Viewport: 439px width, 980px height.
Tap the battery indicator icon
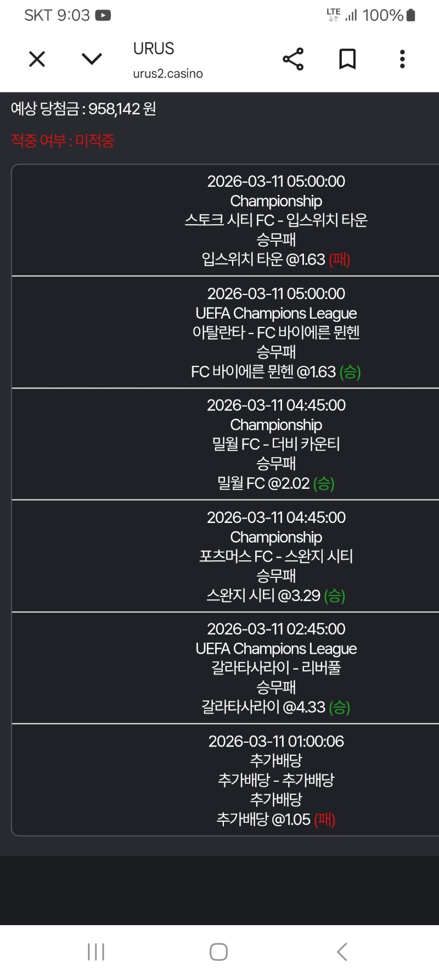tap(411, 15)
